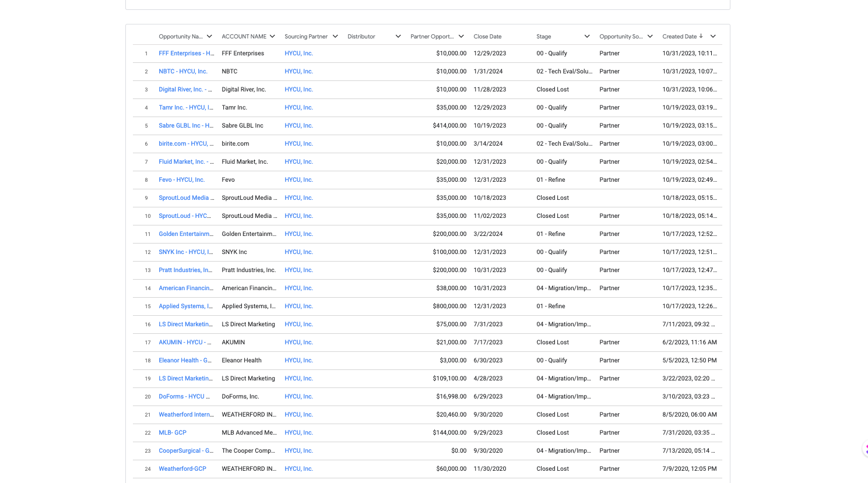Select the $414,000.00 partner opportunity amount

449,126
